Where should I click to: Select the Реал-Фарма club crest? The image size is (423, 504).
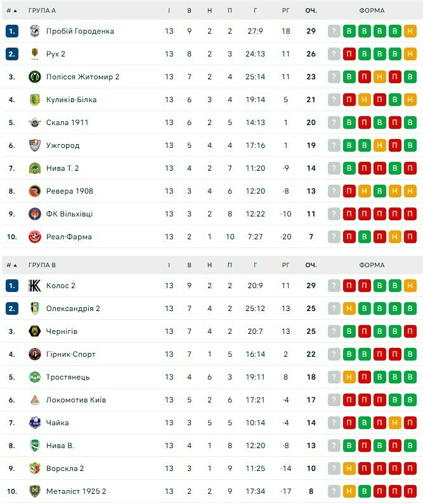(35, 237)
